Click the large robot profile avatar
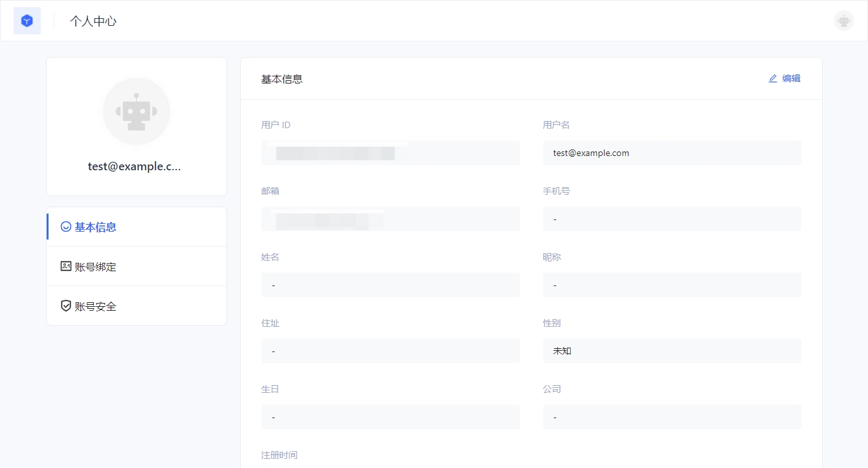868x468 pixels. pyautogui.click(x=137, y=111)
